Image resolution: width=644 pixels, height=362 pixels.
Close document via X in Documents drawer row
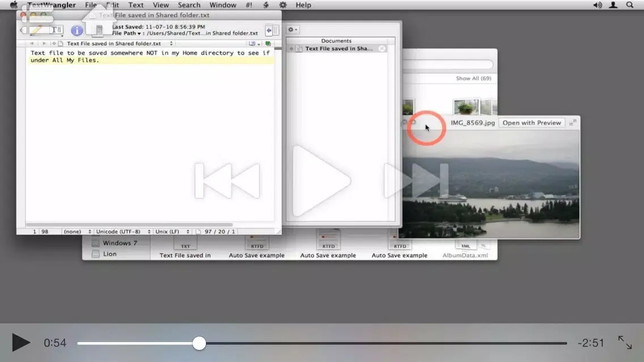click(x=382, y=48)
